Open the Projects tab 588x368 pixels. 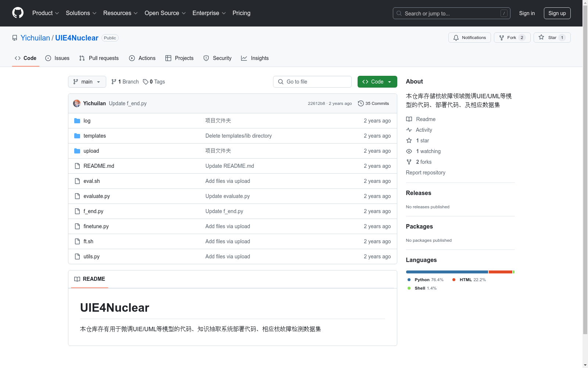pos(179,58)
